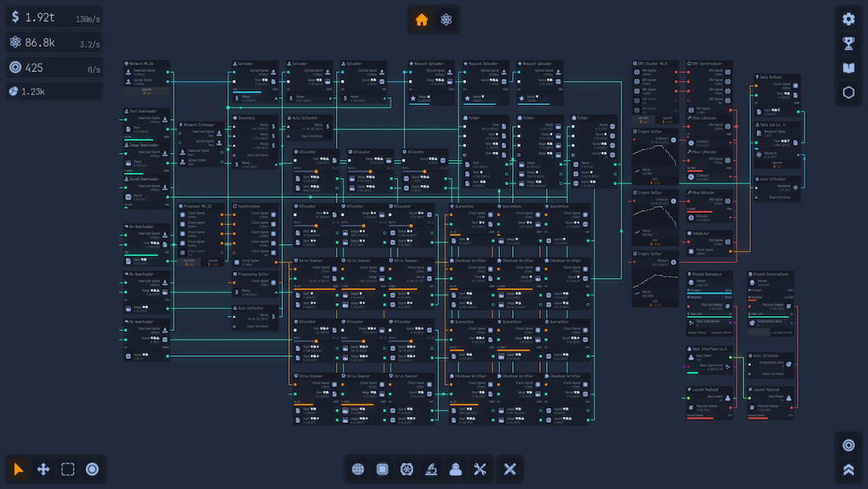Open the CPU chip category
Screen dimensions: 868x489
[x=382, y=469]
